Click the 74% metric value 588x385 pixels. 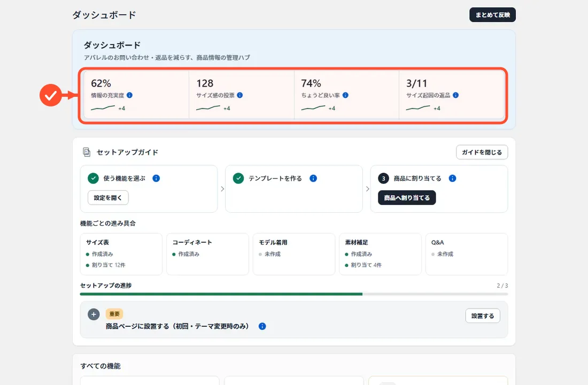click(311, 83)
